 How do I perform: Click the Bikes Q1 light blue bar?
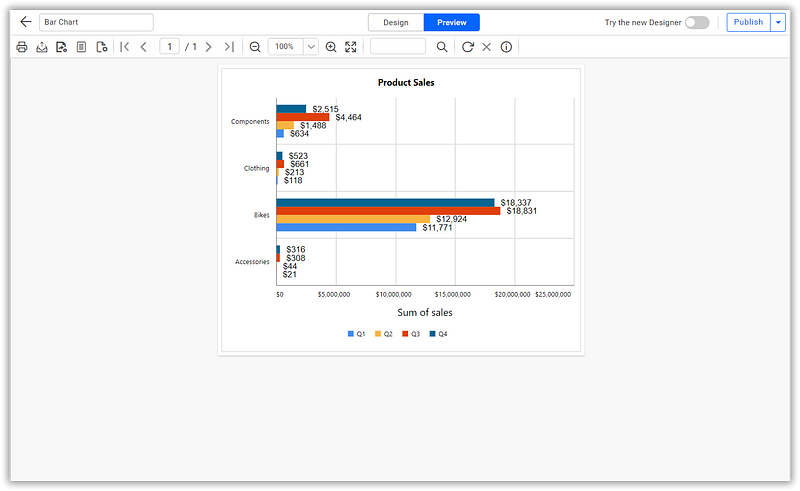coord(346,227)
